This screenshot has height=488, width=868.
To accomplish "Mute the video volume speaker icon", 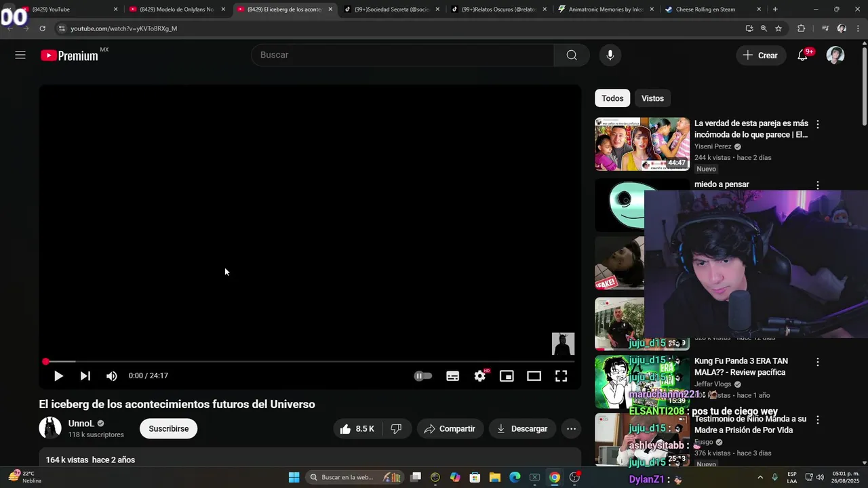I will [112, 375].
